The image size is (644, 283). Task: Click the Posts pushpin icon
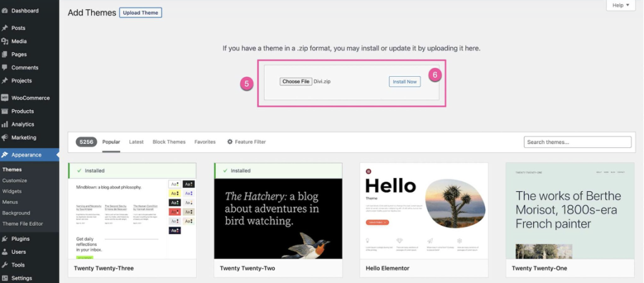pos(5,28)
